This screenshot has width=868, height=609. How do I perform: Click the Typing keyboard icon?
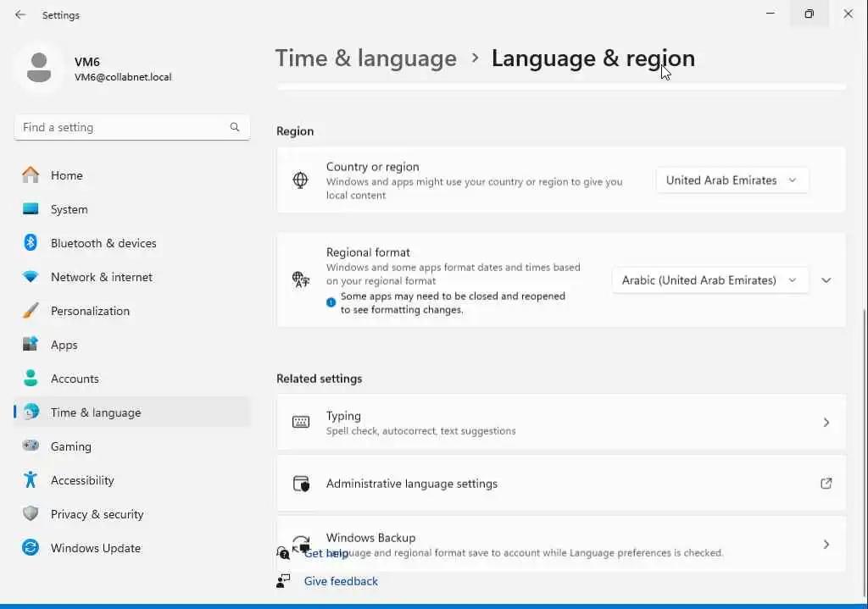[x=301, y=423]
